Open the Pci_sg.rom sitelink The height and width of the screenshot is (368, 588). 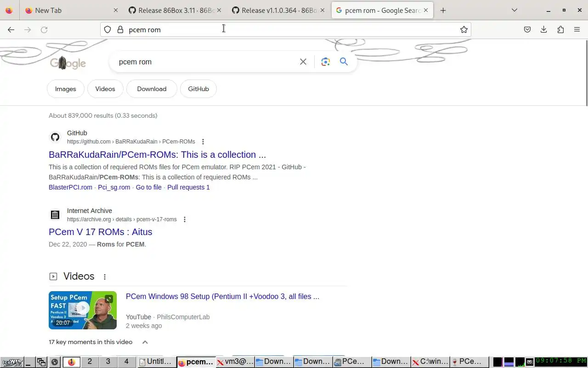pos(114,187)
